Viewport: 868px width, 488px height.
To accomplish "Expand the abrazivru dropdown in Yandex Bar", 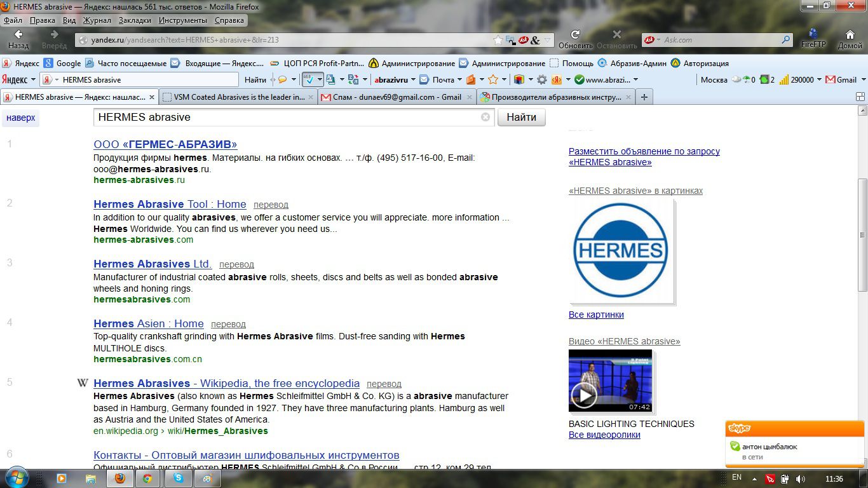I will click(x=413, y=80).
